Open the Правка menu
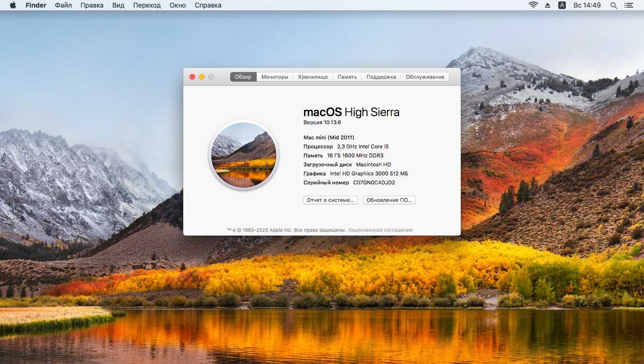 tap(92, 5)
